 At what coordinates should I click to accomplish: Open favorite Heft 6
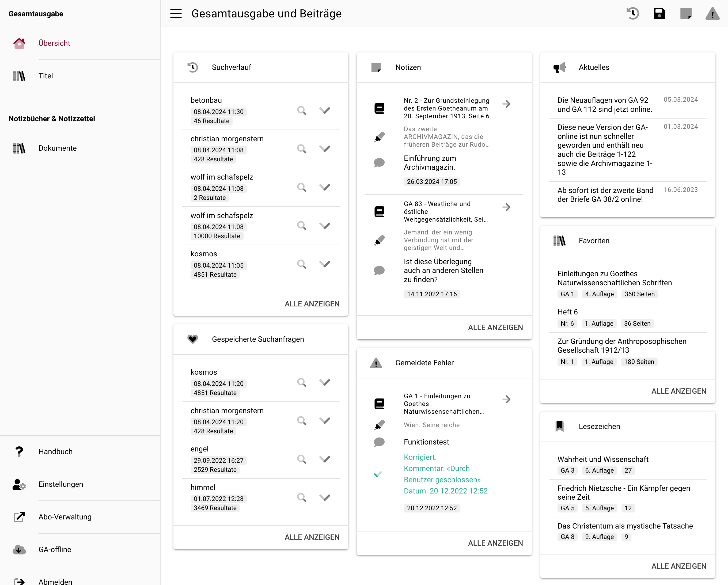567,312
